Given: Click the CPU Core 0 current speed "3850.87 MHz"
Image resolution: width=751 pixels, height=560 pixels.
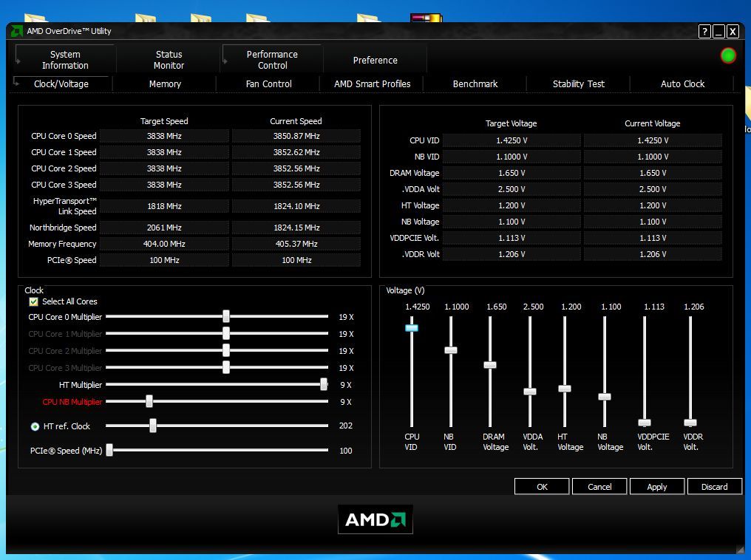Looking at the screenshot, I should [x=296, y=136].
